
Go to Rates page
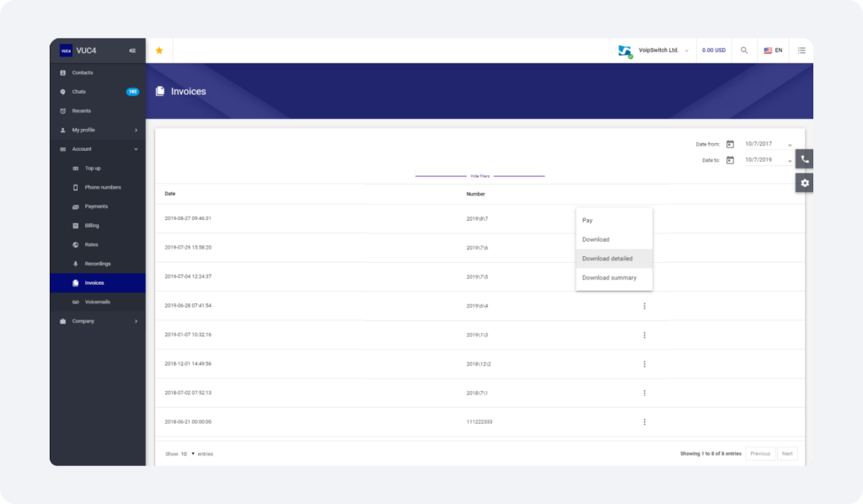(x=98, y=245)
